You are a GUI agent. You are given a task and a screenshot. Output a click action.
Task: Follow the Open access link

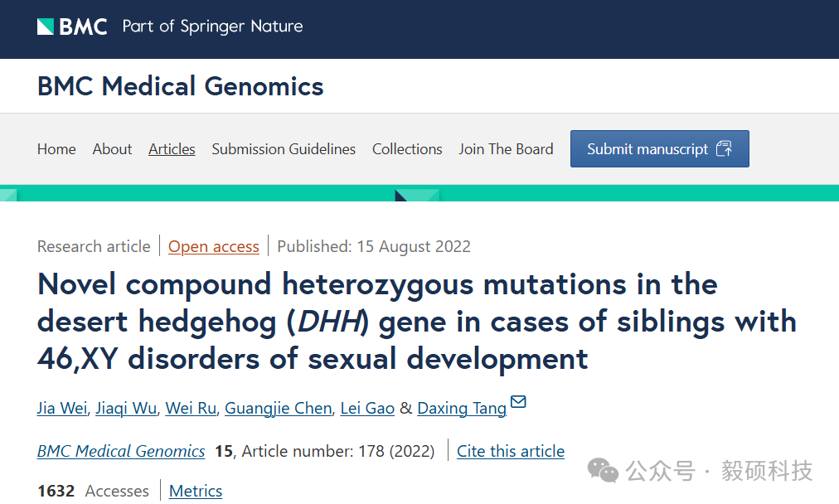click(214, 247)
